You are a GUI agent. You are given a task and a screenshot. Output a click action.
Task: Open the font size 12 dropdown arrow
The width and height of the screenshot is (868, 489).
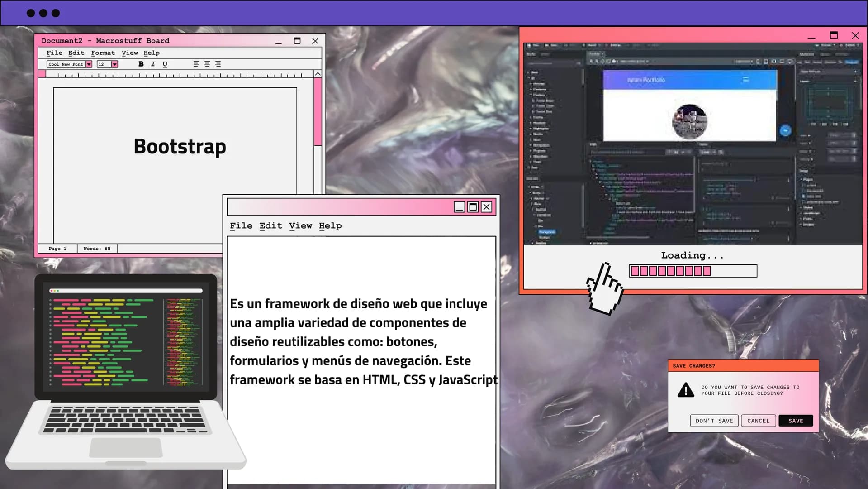click(x=115, y=64)
